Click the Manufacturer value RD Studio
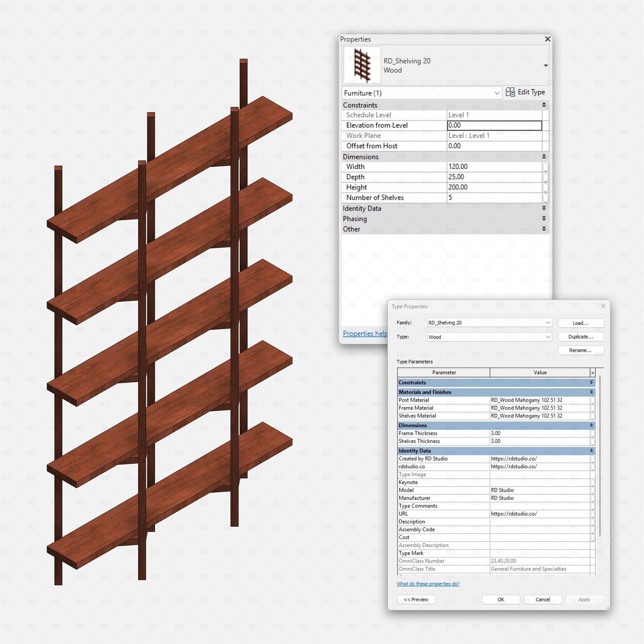 [540, 498]
